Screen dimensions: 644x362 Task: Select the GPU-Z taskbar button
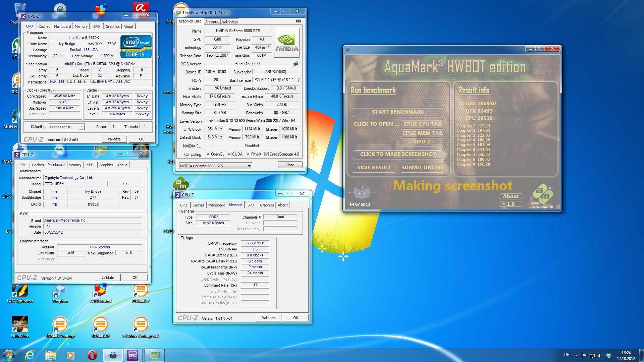coord(155,355)
